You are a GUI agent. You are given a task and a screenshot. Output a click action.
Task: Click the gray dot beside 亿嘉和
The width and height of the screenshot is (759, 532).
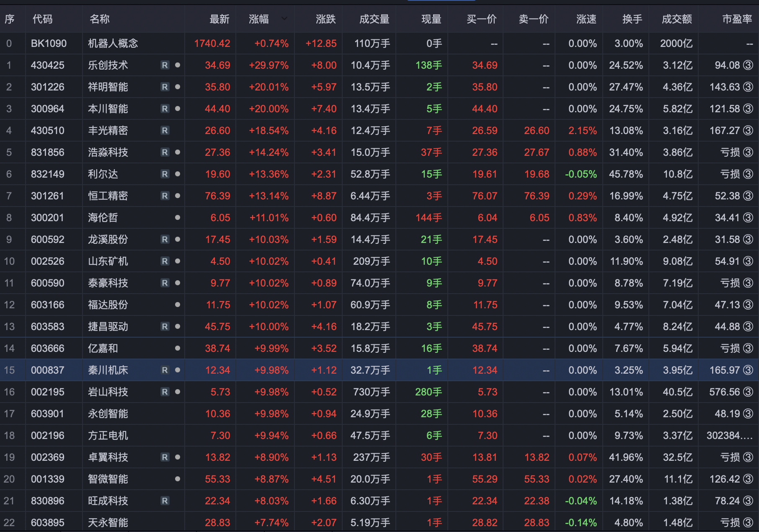pyautogui.click(x=178, y=349)
